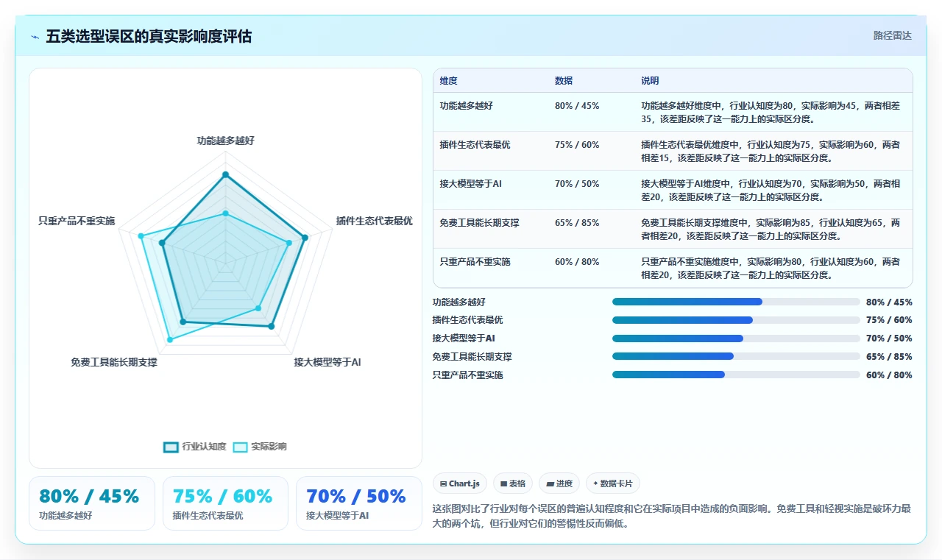Click the 维度 column header
The image size is (942, 560).
[x=448, y=81]
